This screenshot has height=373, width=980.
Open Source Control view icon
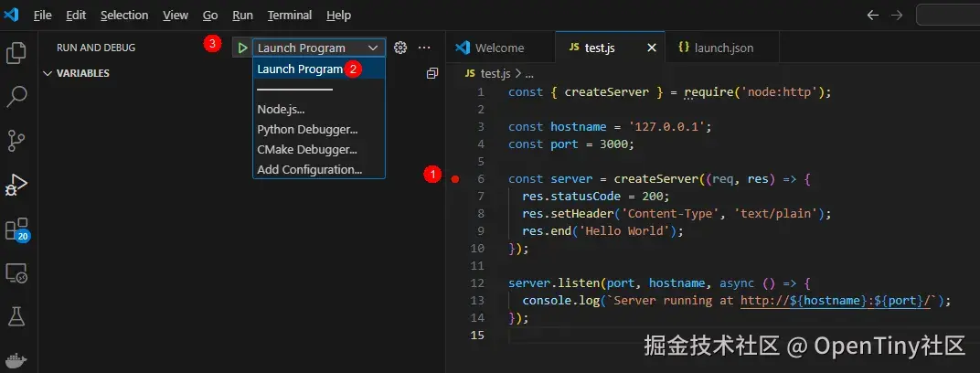[x=16, y=141]
